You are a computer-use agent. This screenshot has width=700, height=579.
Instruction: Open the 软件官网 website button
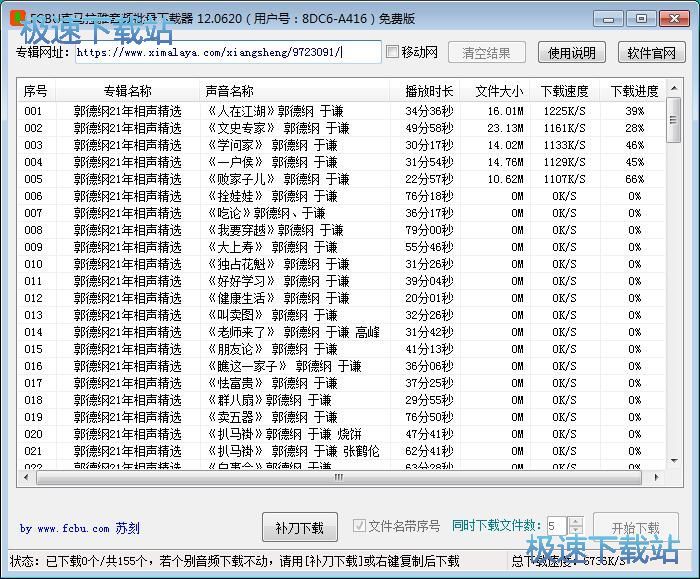pos(651,53)
